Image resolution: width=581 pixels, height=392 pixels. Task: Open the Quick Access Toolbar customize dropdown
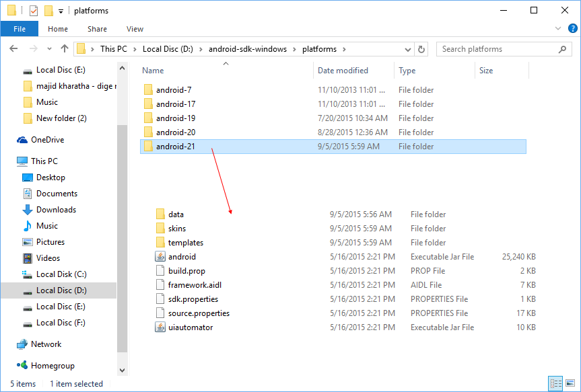pos(61,11)
